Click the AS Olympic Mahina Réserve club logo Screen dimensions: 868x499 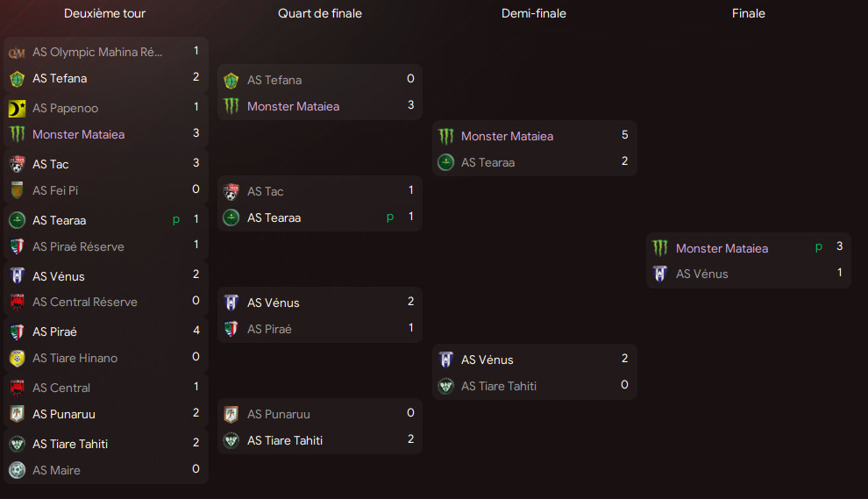pyautogui.click(x=18, y=53)
